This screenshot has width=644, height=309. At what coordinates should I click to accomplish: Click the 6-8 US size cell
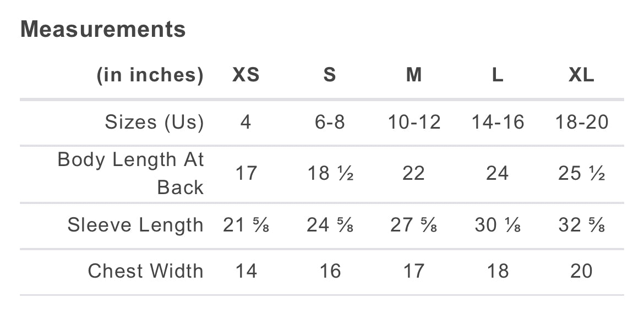pos(330,122)
